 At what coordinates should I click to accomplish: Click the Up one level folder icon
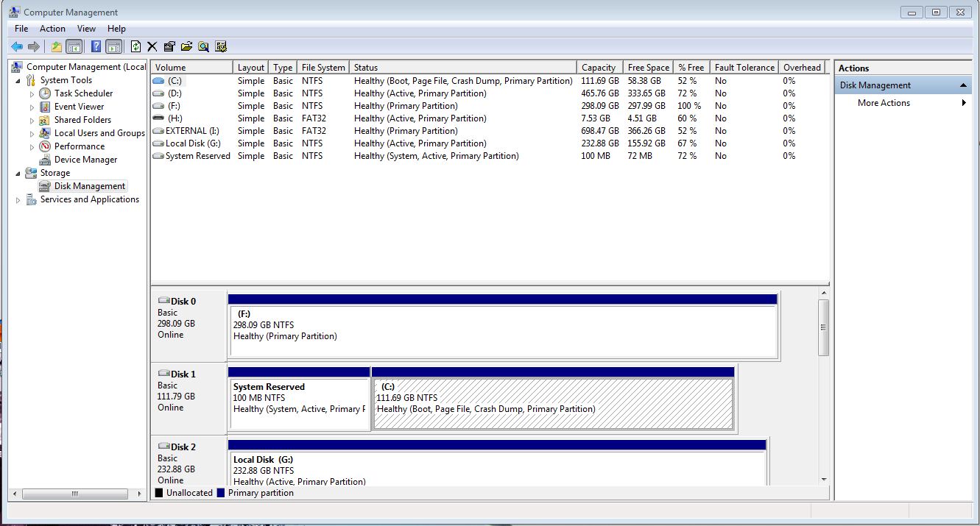[x=57, y=46]
